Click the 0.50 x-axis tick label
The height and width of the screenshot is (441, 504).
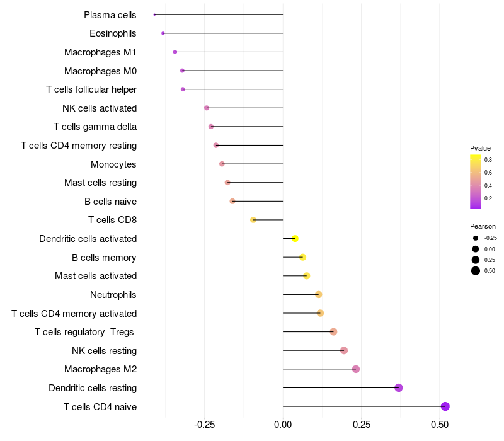click(440, 425)
